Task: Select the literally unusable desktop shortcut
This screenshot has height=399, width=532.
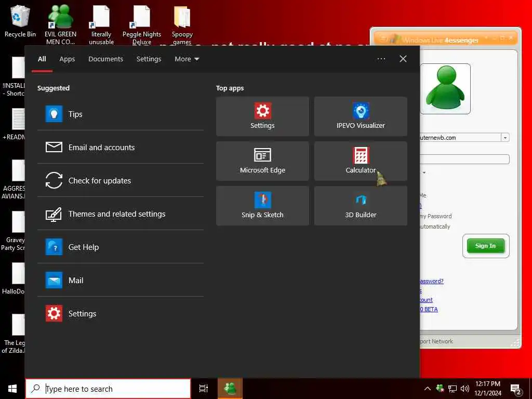Action: click(x=101, y=24)
